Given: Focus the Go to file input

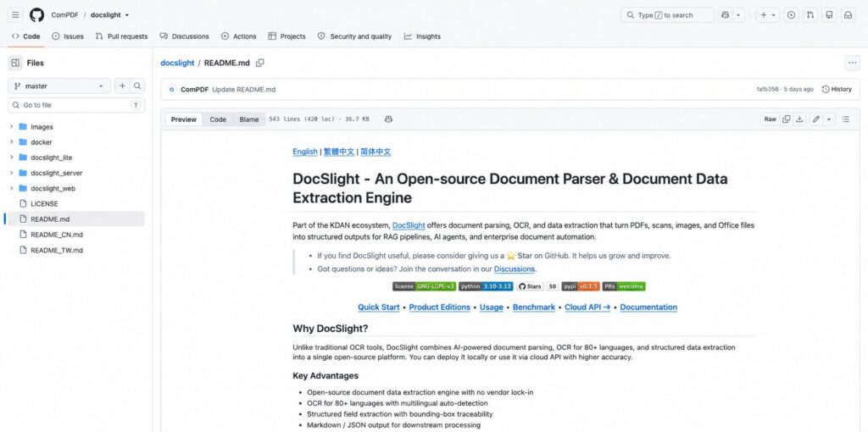Looking at the screenshot, I should pos(76,105).
